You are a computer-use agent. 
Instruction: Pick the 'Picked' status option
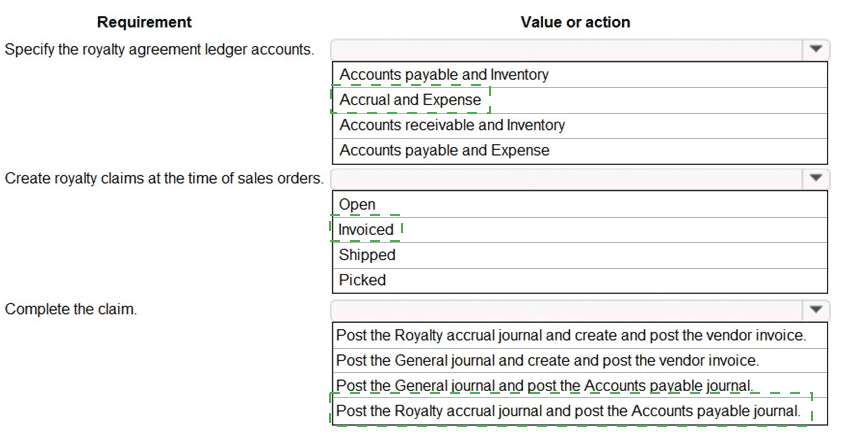click(362, 280)
